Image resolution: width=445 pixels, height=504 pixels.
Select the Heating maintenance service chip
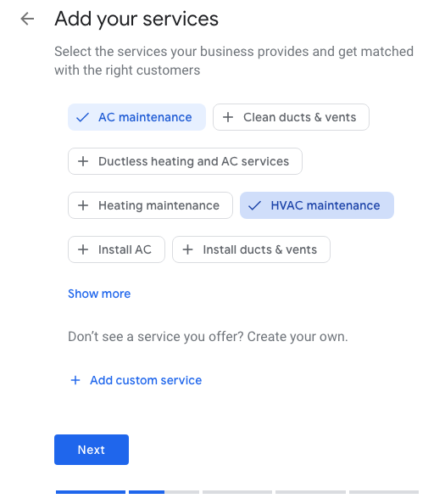(x=150, y=205)
